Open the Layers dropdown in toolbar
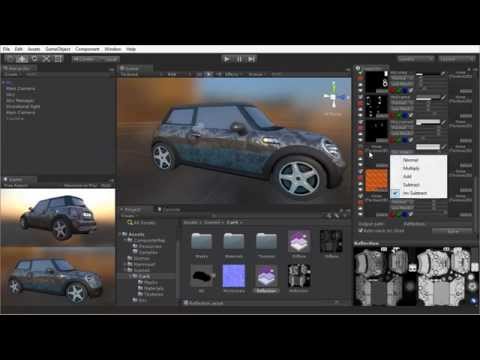 tap(416, 59)
